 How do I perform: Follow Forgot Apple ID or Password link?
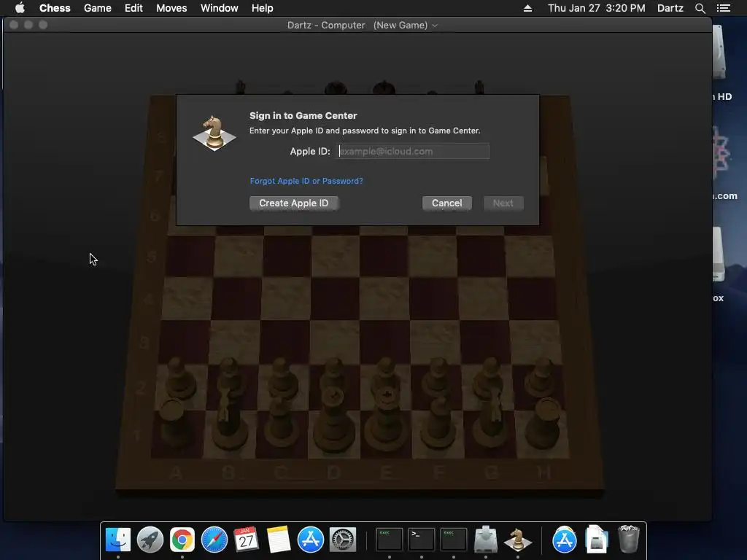pyautogui.click(x=306, y=181)
